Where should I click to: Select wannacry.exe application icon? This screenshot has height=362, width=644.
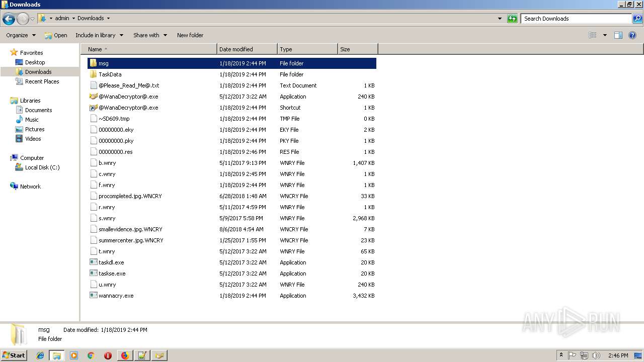coord(93,296)
